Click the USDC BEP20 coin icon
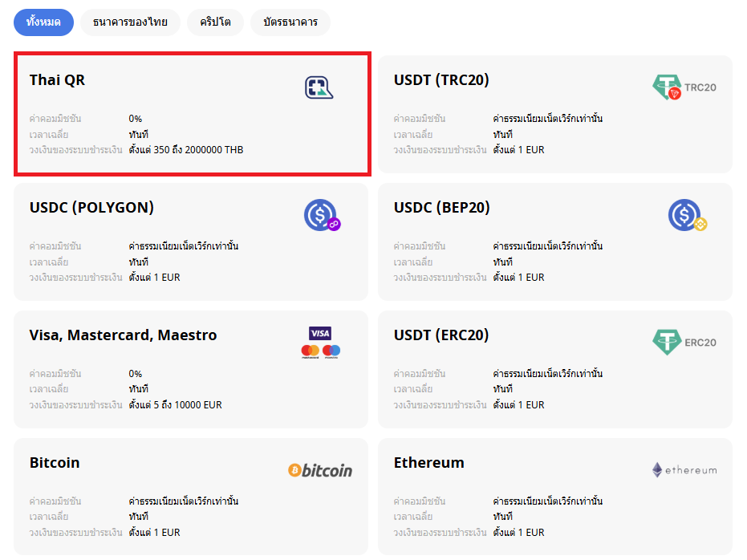747x560 pixels. (686, 215)
